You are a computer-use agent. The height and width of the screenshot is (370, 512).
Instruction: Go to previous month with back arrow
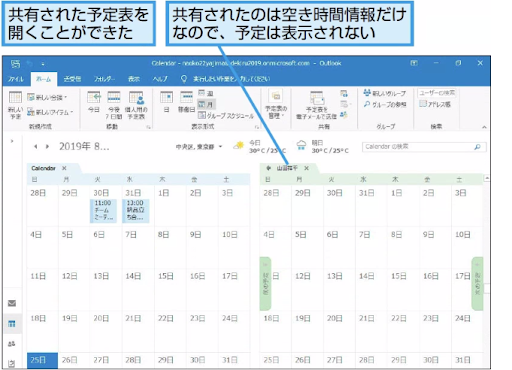(x=36, y=146)
